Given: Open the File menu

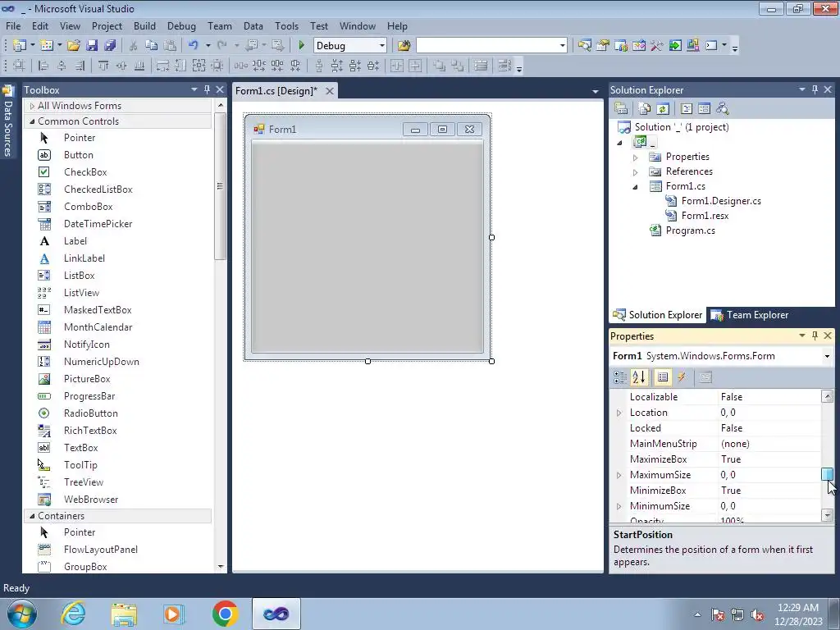Looking at the screenshot, I should pyautogui.click(x=13, y=25).
